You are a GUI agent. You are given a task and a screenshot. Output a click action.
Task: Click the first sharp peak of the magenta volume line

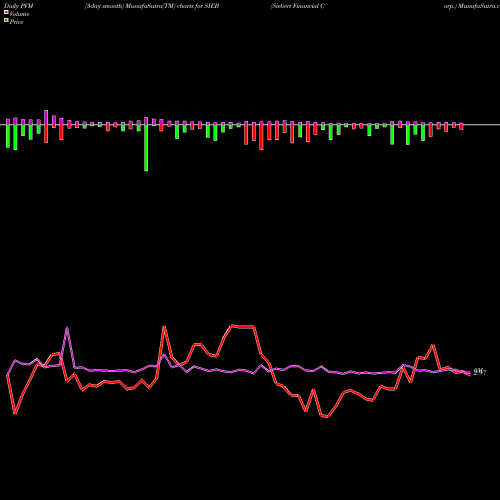[67, 329]
